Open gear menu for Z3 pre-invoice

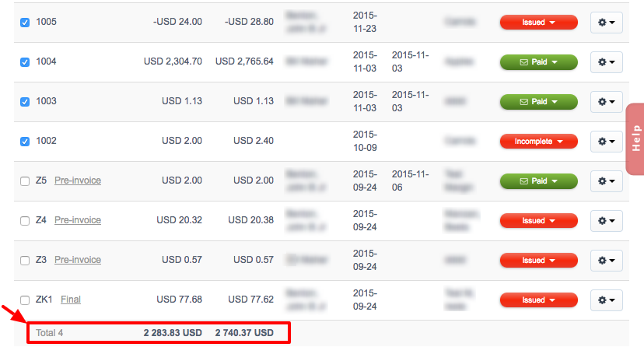(x=606, y=261)
